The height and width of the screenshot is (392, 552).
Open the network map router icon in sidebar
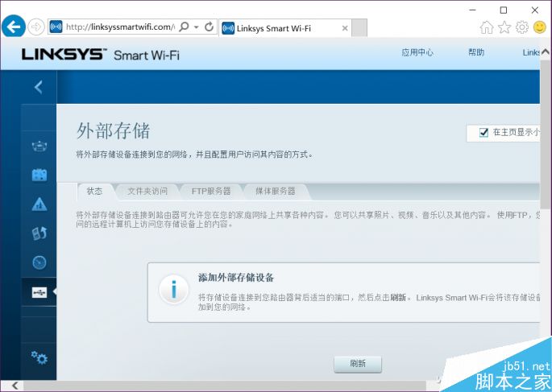(x=39, y=146)
